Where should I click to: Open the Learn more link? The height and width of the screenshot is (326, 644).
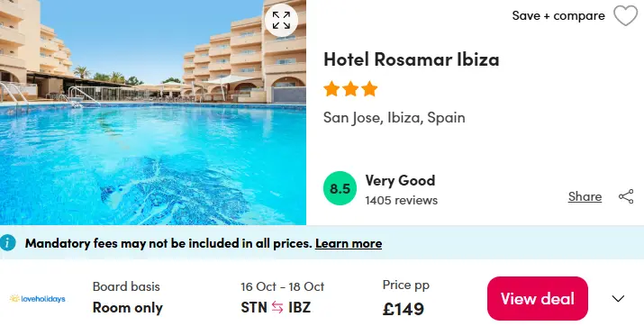click(349, 243)
